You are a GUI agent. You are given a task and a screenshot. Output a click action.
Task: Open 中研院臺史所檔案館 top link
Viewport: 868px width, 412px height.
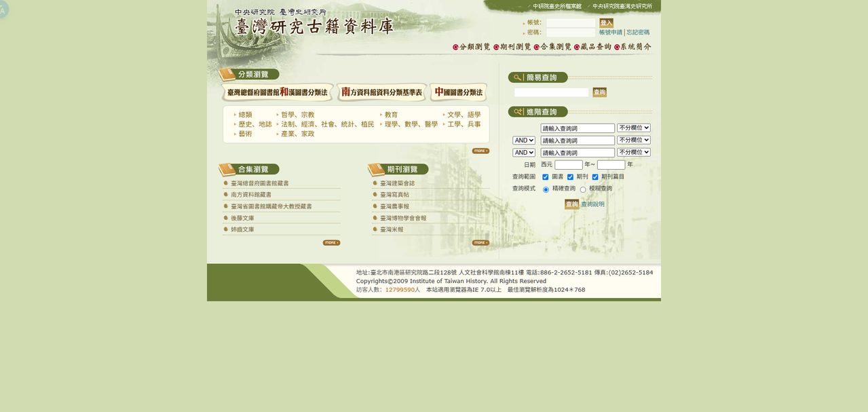coord(557,6)
